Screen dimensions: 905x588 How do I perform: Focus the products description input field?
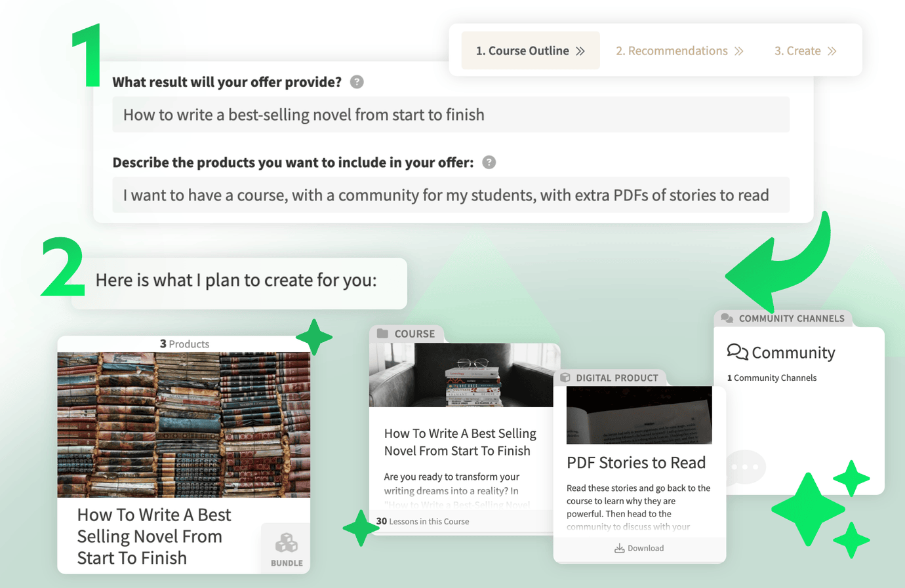coord(451,195)
